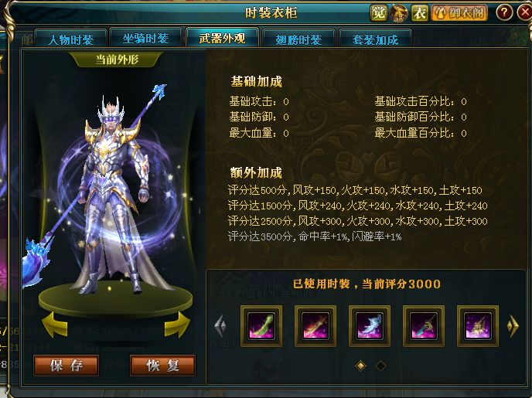The image size is (532, 398).
Task: Click the warrior portrait icon in header
Action: (x=399, y=13)
